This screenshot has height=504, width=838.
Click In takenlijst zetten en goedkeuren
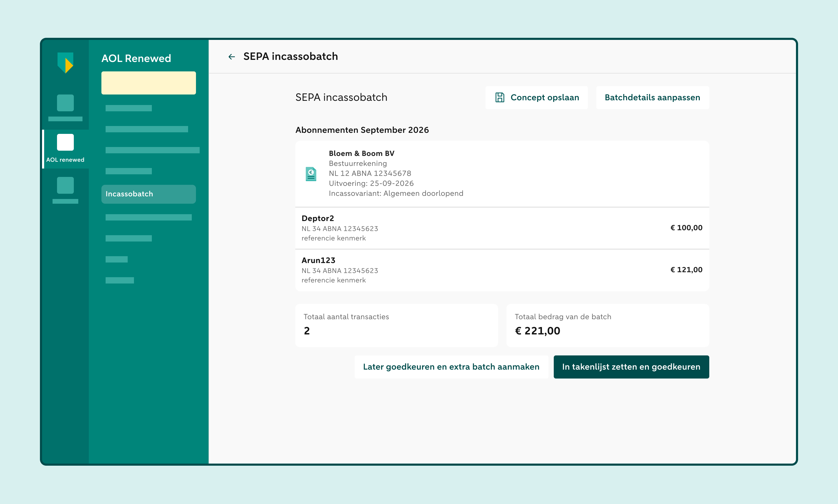pyautogui.click(x=631, y=367)
